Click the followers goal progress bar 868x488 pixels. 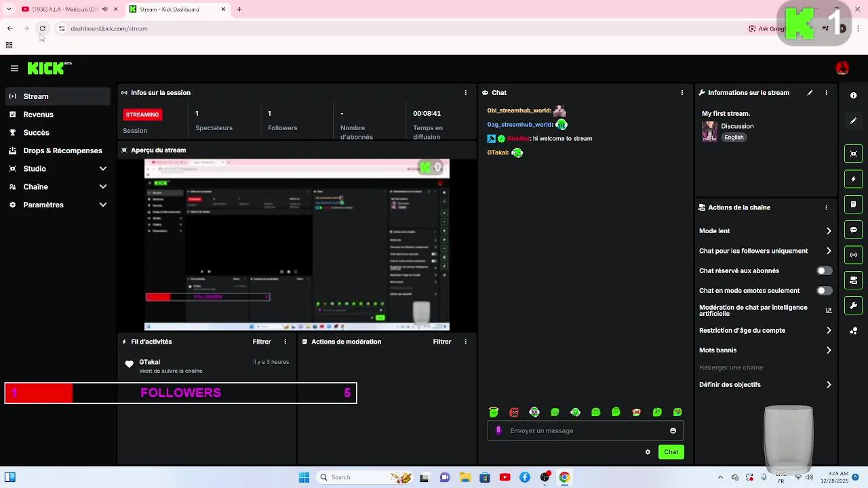point(180,393)
